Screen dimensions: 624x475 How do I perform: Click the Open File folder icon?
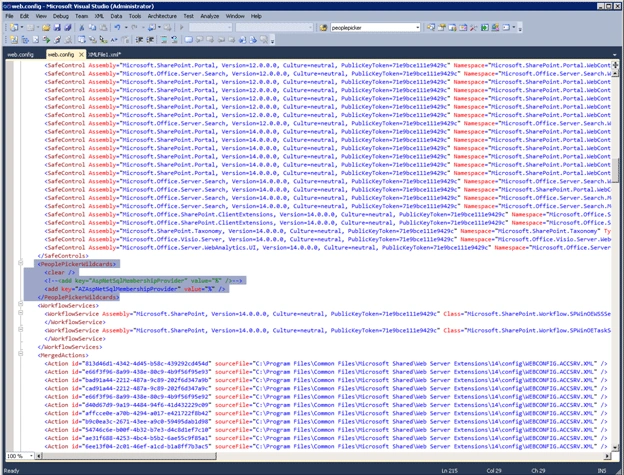coord(46,27)
